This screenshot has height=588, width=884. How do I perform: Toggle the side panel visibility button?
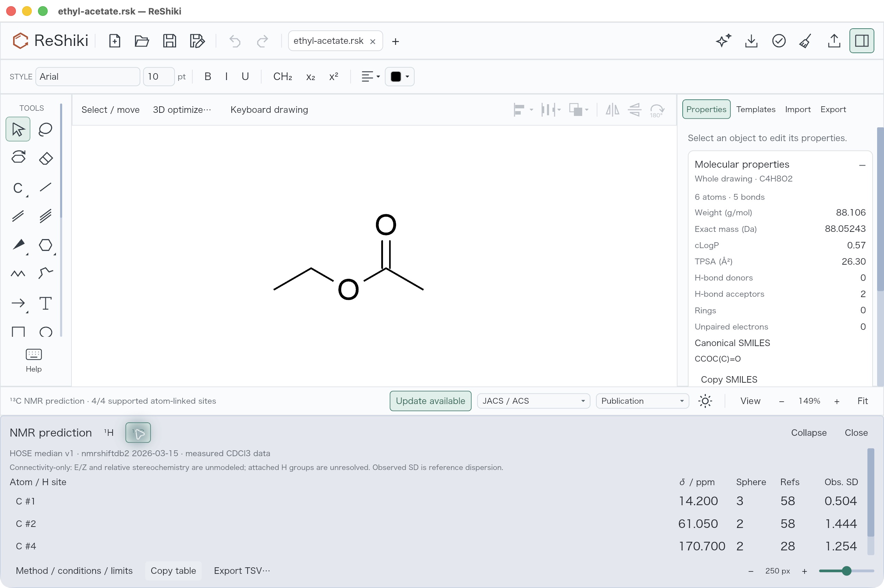pos(862,40)
